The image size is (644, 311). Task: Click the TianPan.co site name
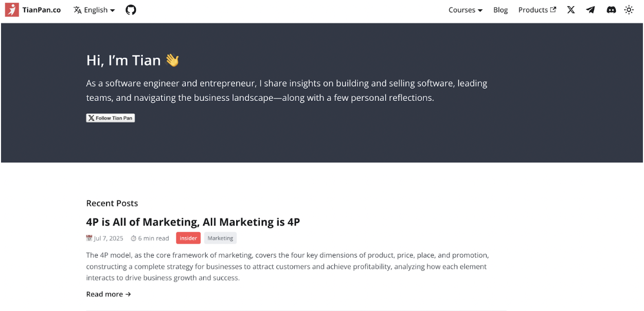pyautogui.click(x=42, y=10)
